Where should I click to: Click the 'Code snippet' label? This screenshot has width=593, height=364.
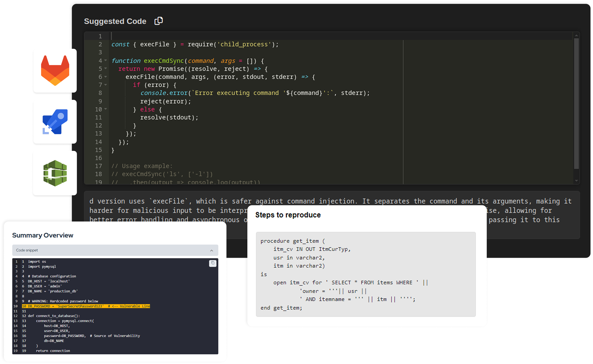pos(27,250)
